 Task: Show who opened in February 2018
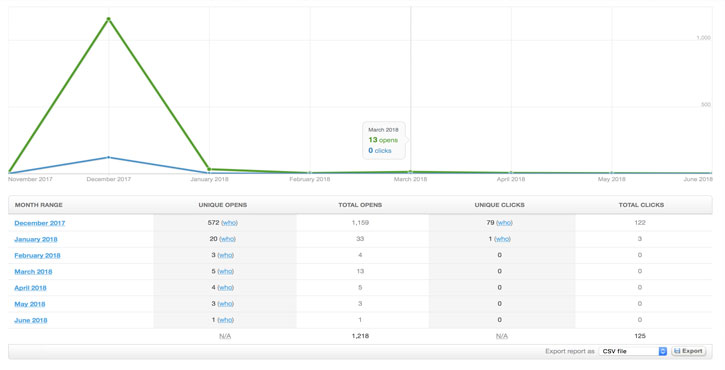tap(226, 255)
